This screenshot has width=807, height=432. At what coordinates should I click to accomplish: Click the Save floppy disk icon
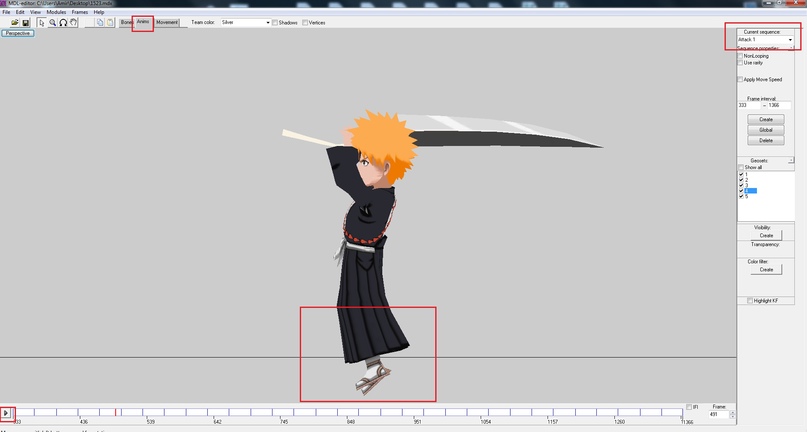click(x=26, y=23)
